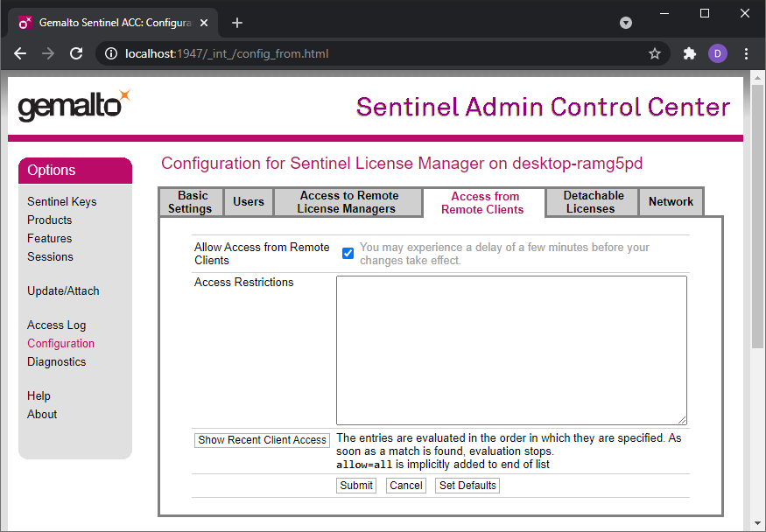Reload the current page
The height and width of the screenshot is (532, 766).
point(76,53)
